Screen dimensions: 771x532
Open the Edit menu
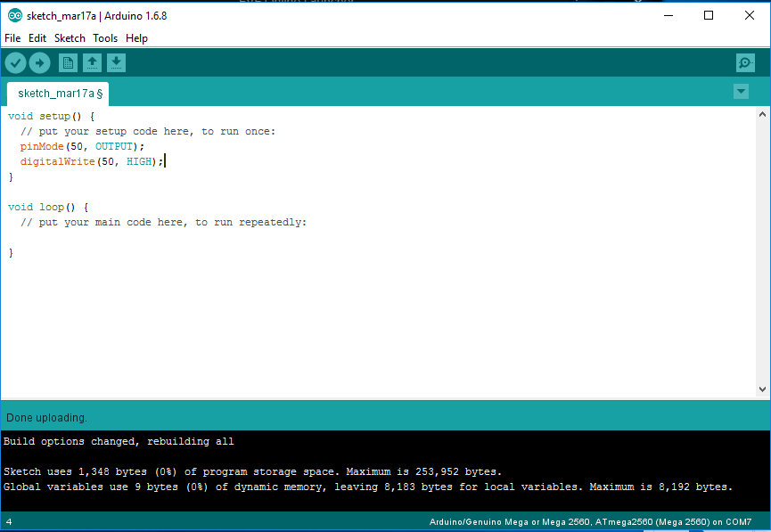click(x=37, y=37)
